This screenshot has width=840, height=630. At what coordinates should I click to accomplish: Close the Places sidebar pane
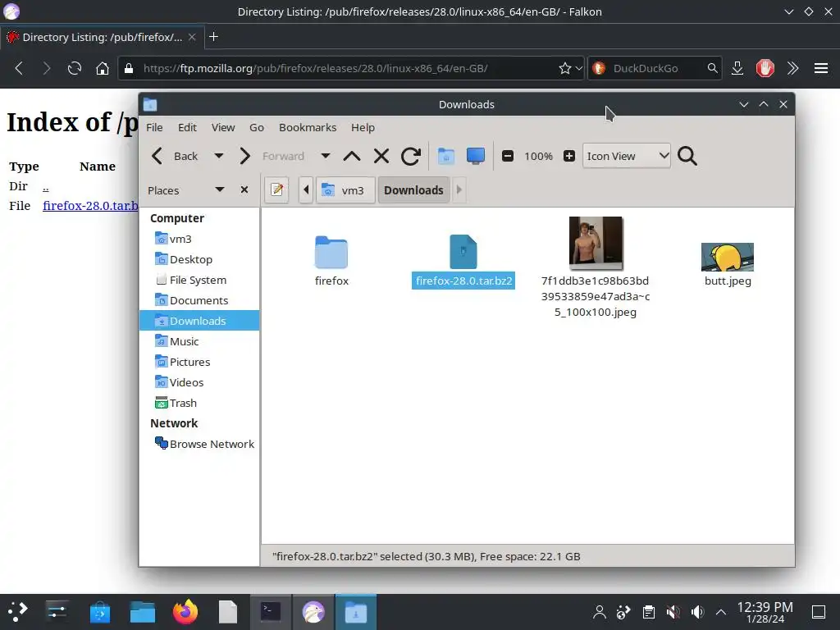click(244, 189)
